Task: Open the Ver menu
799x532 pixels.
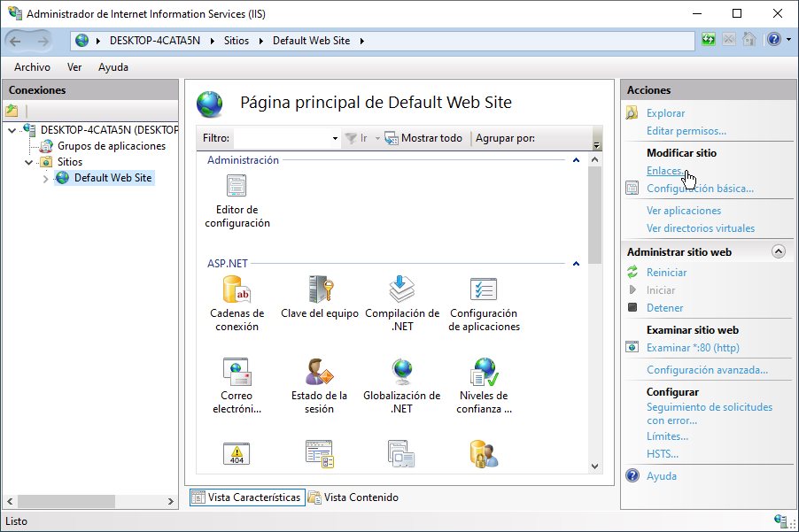Action: [74, 67]
